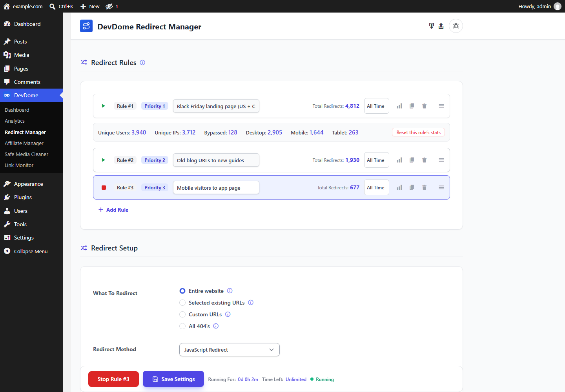
Task: Open All Time range for Rule #3
Action: pos(377,187)
